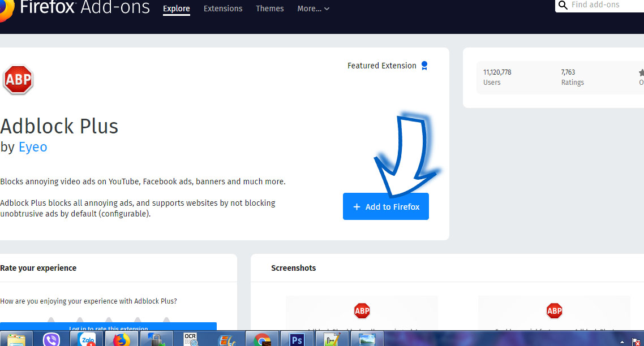Open the Extensions tab
The image size is (644, 346).
point(223,8)
